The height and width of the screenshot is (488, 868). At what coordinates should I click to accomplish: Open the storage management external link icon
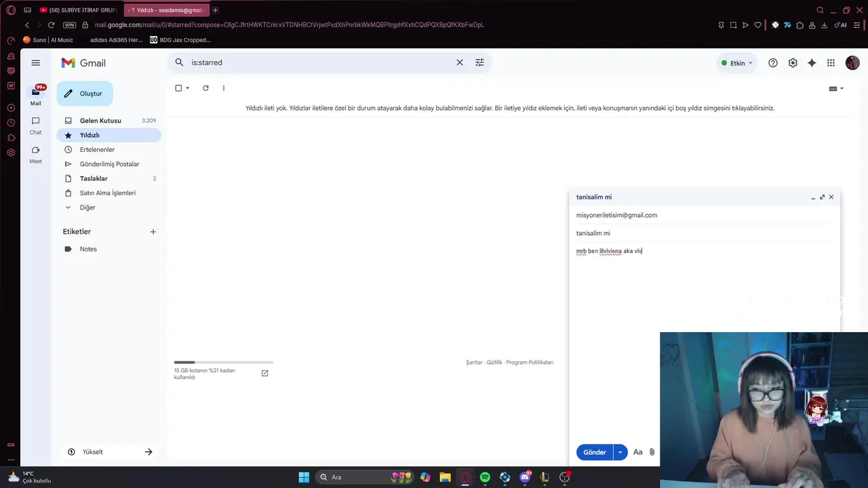coord(265,373)
